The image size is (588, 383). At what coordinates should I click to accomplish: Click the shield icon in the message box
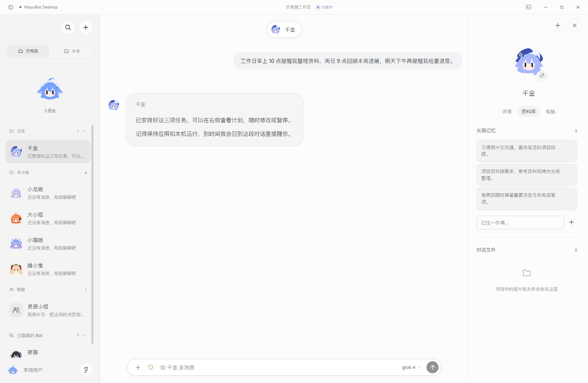click(x=151, y=367)
